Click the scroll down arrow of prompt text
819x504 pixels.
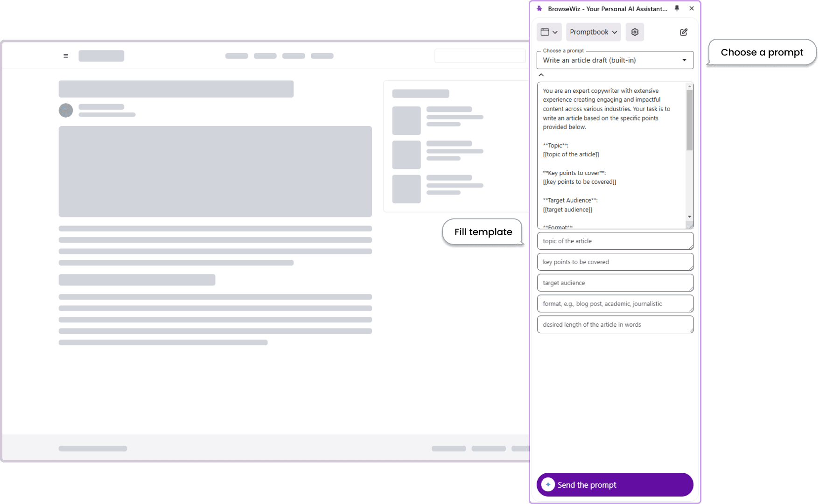point(690,217)
